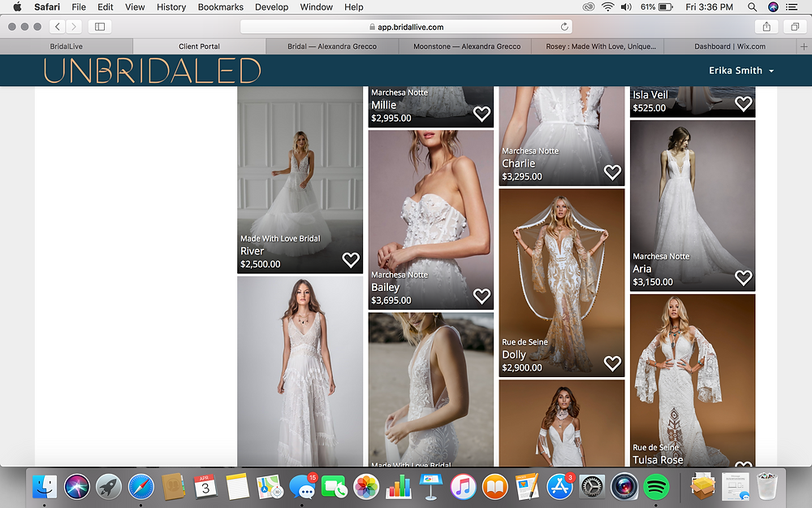This screenshot has height=508, width=812.
Task: Open a new Safari tab with plus
Action: click(804, 46)
